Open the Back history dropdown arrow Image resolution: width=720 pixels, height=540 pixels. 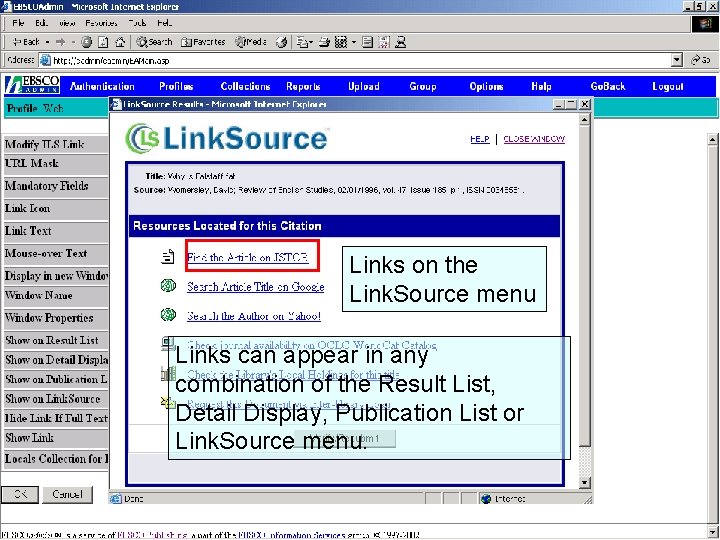pos(47,42)
